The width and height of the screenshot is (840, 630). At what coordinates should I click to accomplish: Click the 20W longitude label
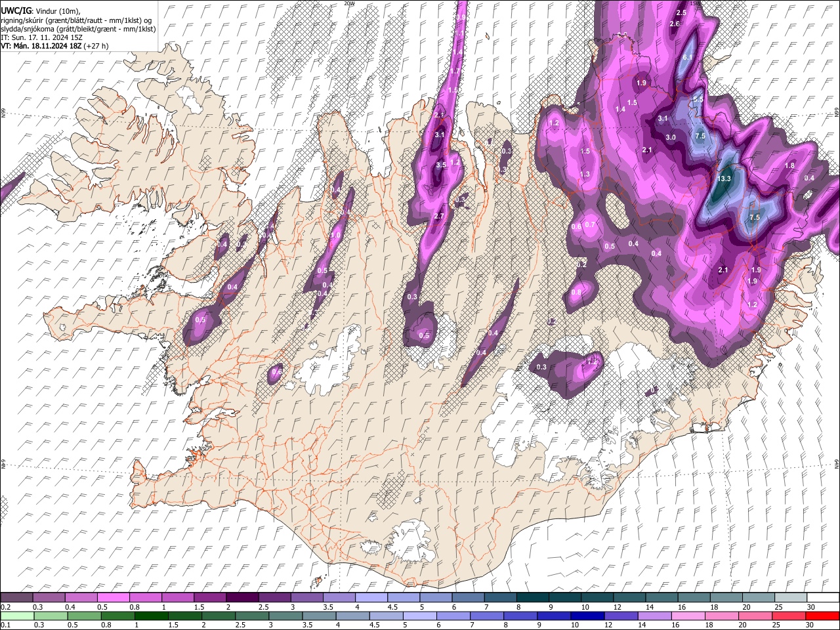click(x=348, y=3)
